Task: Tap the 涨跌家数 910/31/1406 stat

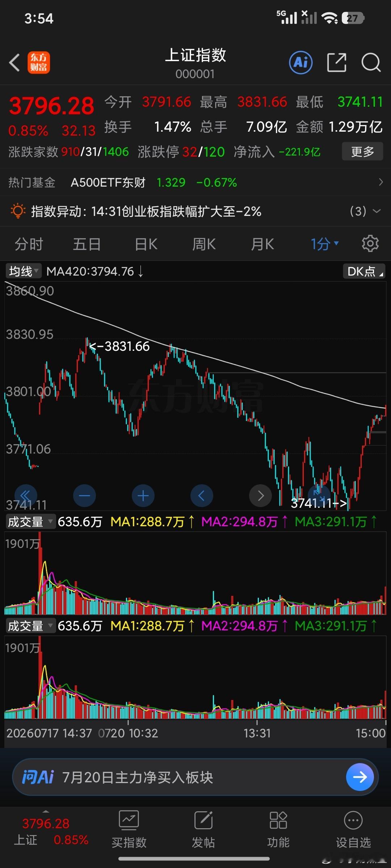Action: click(69, 152)
